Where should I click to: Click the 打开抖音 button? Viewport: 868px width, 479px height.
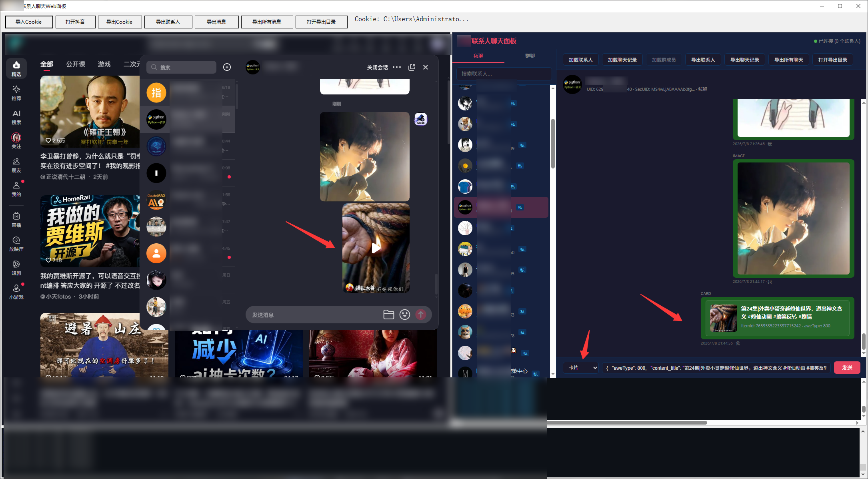click(75, 22)
